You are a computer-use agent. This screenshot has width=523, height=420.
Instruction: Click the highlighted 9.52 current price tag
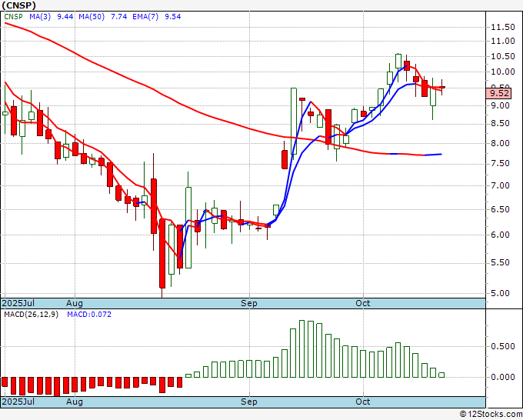pyautogui.click(x=498, y=93)
